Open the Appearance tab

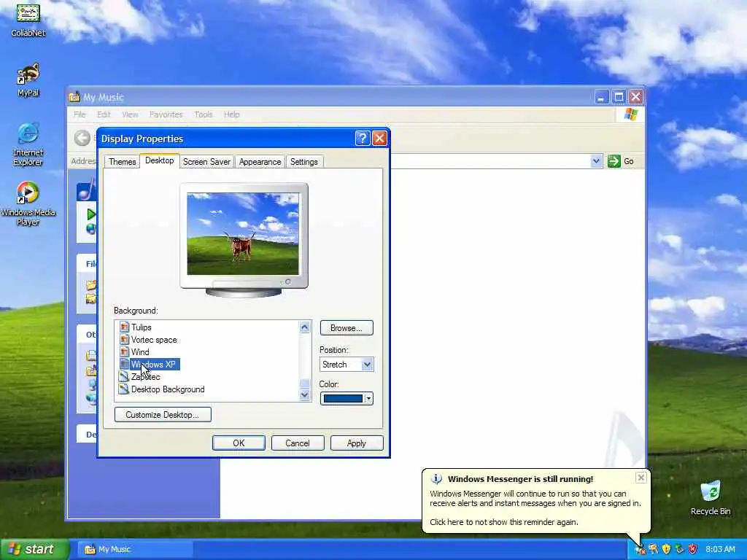260,162
